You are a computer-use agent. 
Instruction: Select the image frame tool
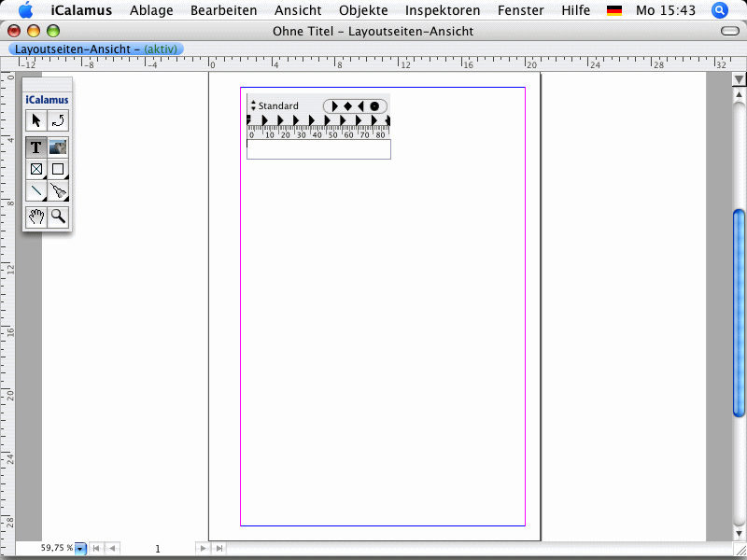pos(58,147)
